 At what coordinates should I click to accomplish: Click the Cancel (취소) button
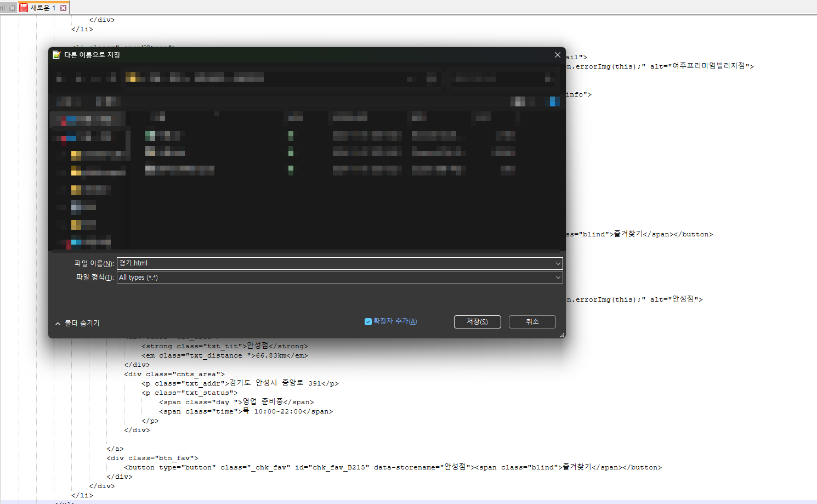coord(532,322)
